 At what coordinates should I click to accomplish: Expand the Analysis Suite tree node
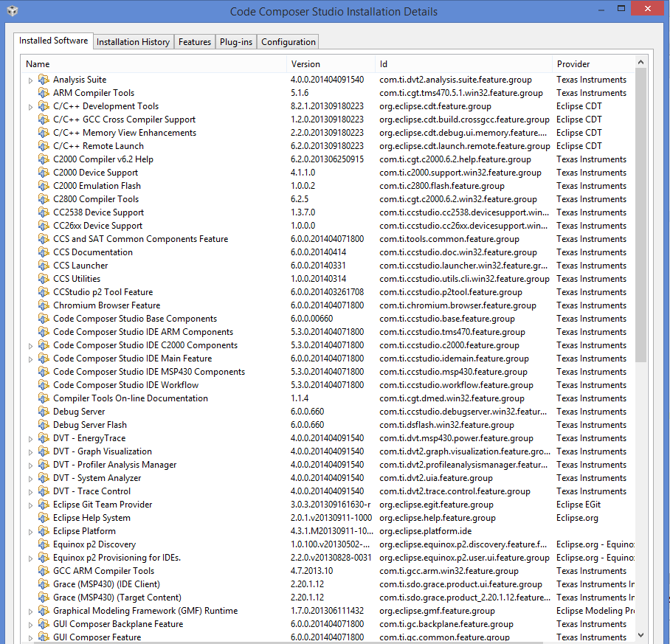(x=30, y=80)
